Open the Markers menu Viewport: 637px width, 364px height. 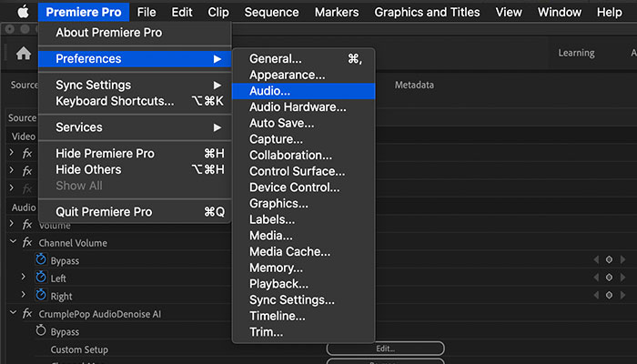tap(337, 12)
